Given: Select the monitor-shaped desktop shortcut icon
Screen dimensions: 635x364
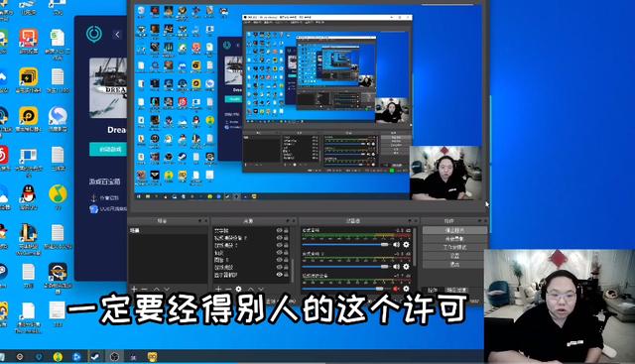Looking at the screenshot, I should tap(28, 156).
